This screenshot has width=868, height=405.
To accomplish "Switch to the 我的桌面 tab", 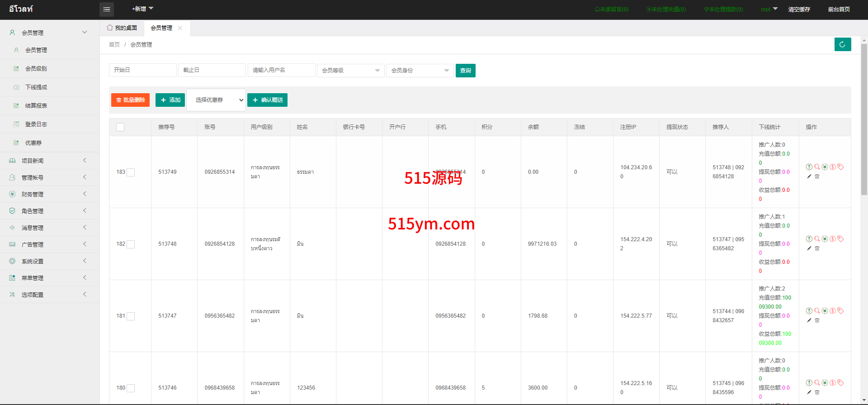I will click(x=122, y=28).
